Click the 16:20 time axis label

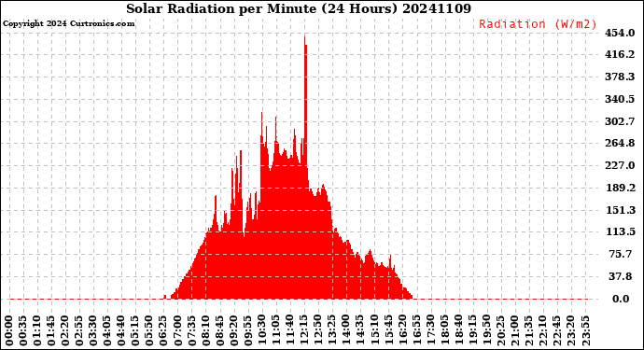click(x=401, y=331)
